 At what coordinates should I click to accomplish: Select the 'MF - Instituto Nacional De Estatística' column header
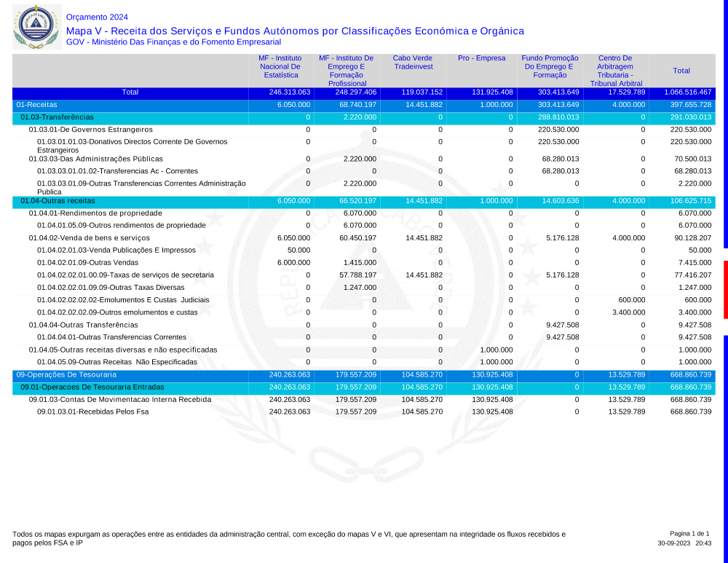pos(280,66)
